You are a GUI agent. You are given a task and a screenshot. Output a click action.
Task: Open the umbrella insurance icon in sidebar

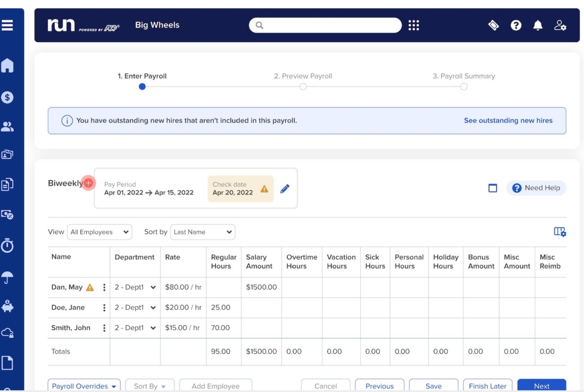pos(8,276)
